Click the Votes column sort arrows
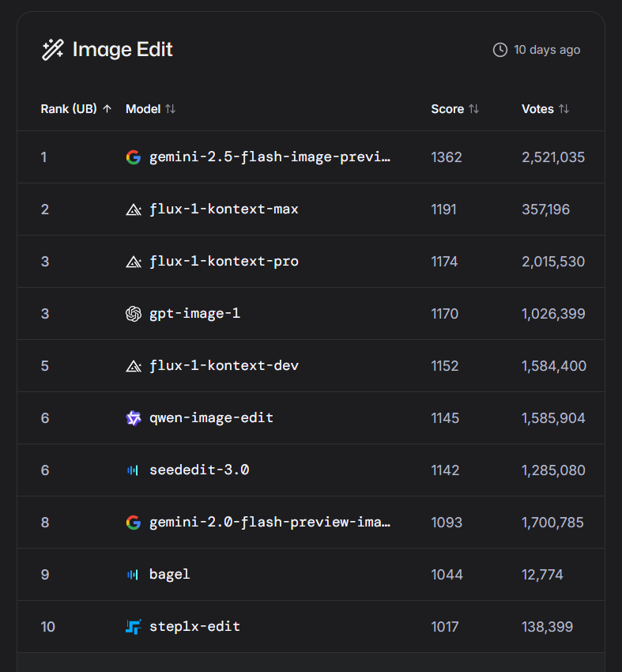 tap(564, 109)
